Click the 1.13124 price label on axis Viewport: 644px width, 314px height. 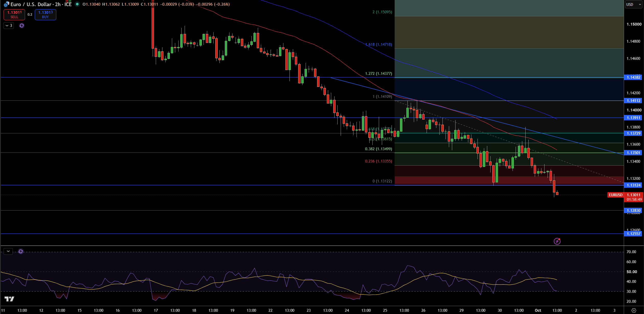tap(633, 185)
